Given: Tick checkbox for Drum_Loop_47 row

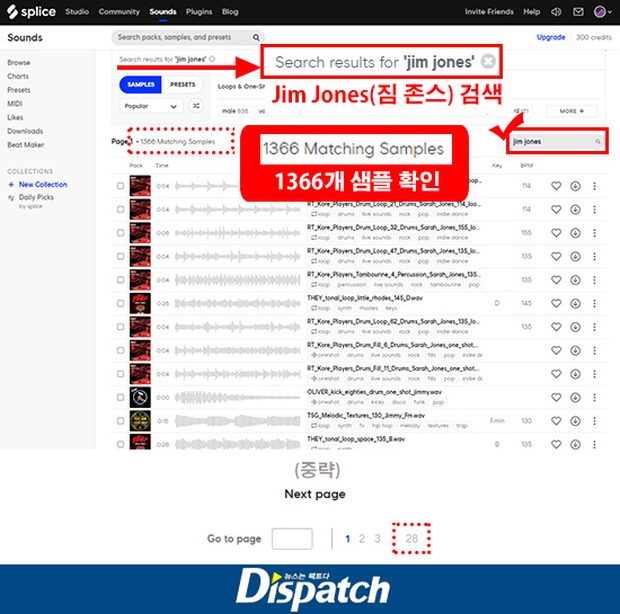Looking at the screenshot, I should pos(121,256).
